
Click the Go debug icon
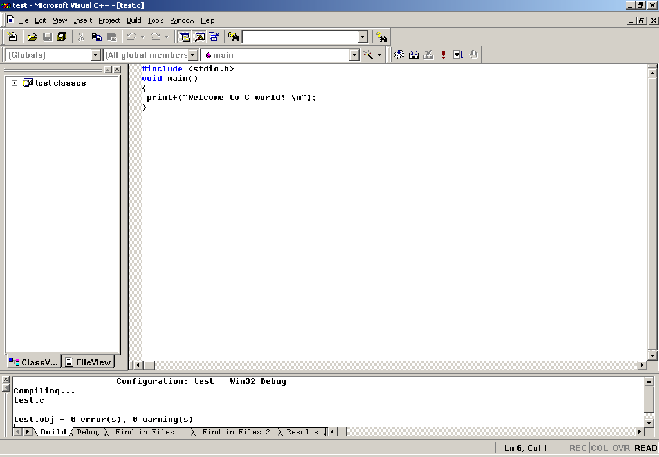coord(458,55)
